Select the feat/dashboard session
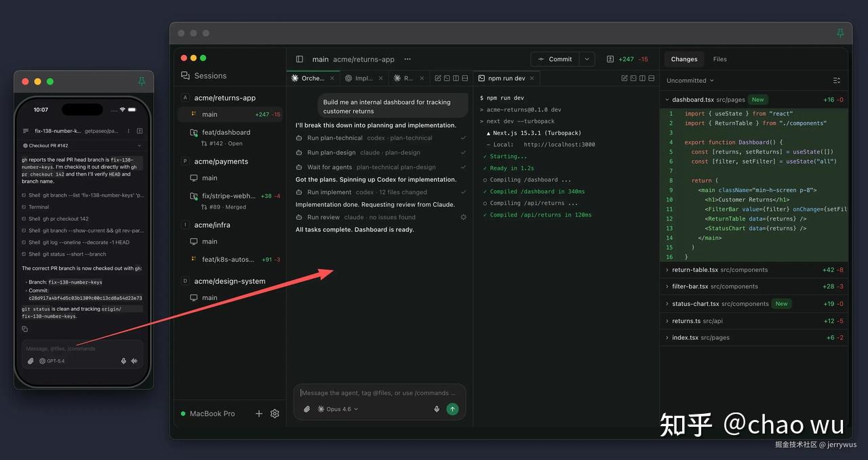This screenshot has height=460, width=868. 231,137
